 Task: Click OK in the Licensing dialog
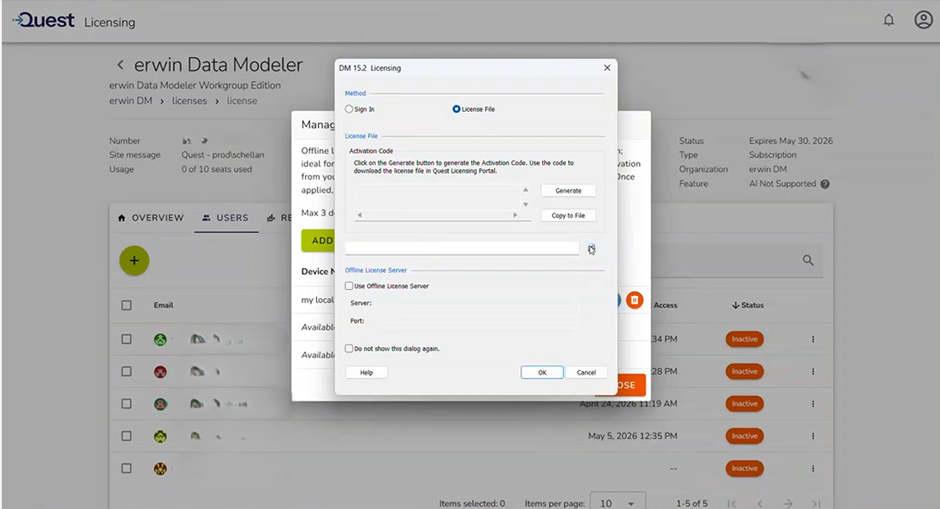coord(542,372)
